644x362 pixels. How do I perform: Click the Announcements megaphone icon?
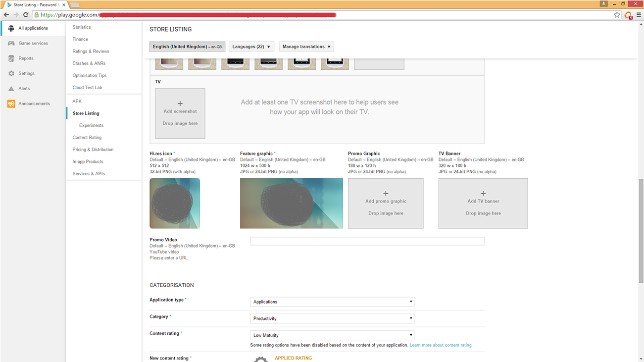click(11, 103)
